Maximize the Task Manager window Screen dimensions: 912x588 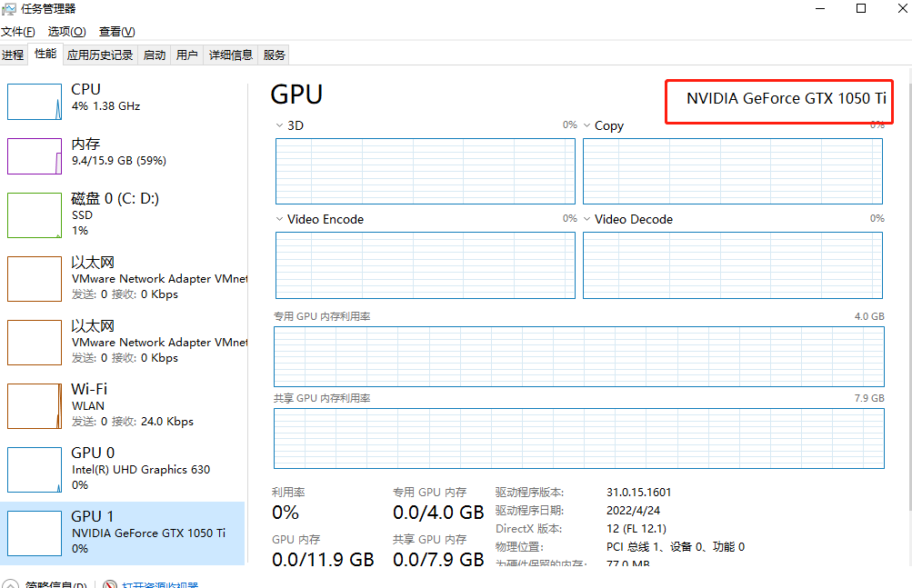coord(861,8)
